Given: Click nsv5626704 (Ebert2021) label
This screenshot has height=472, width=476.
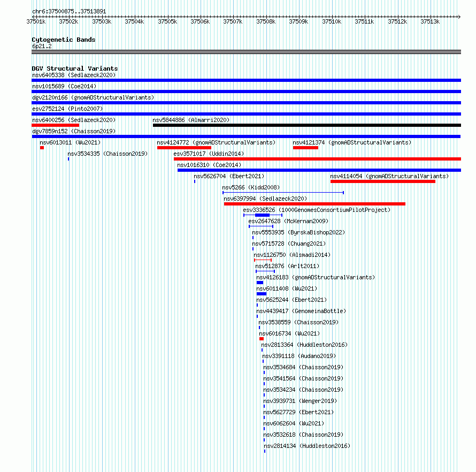Looking at the screenshot, I should [229, 176].
